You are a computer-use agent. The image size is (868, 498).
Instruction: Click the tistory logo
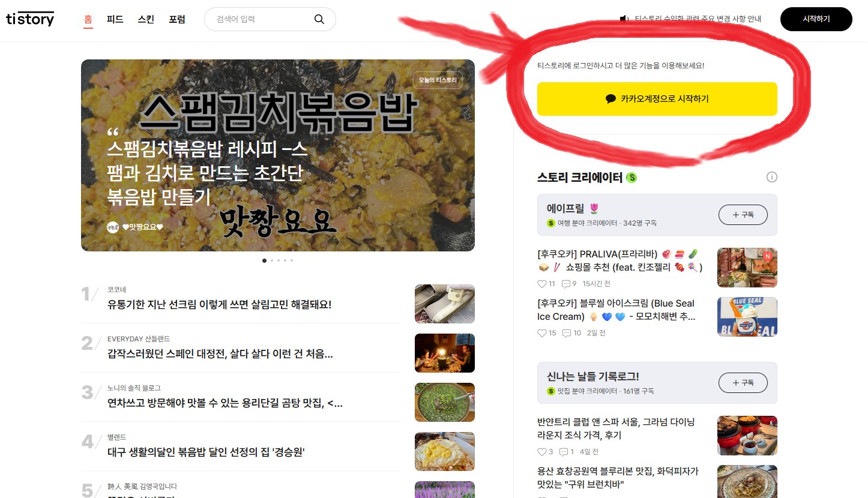coord(30,19)
